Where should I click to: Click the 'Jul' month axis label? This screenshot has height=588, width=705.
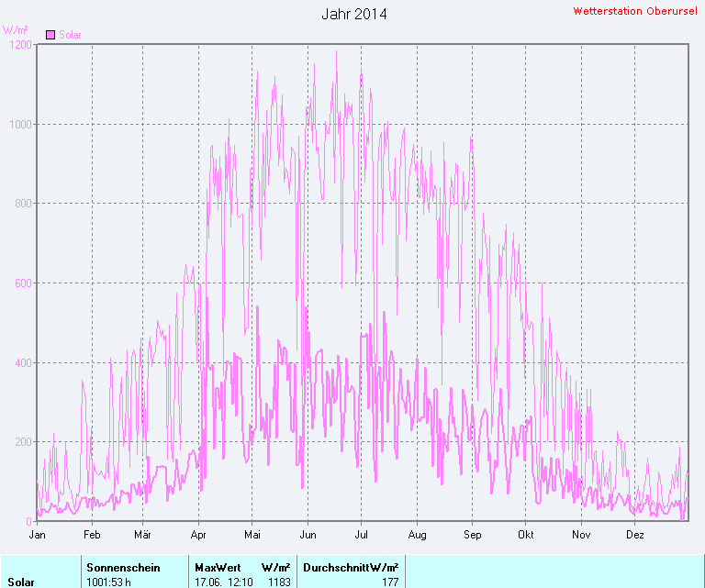pos(361,535)
